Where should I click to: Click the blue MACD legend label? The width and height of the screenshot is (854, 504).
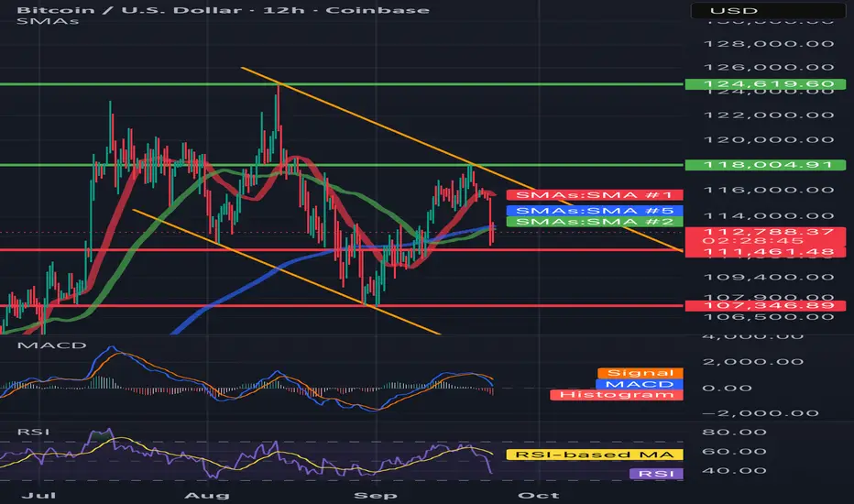[x=640, y=384]
